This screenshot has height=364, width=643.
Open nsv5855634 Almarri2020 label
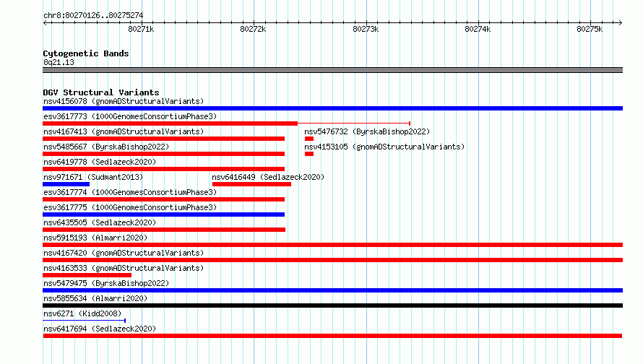[95, 298]
